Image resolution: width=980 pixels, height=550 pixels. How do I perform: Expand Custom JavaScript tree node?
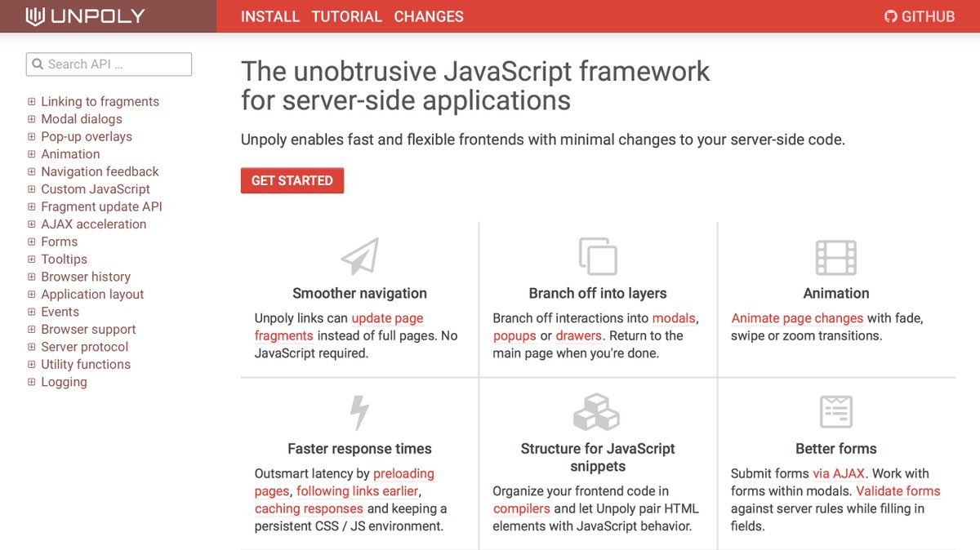[x=32, y=189]
